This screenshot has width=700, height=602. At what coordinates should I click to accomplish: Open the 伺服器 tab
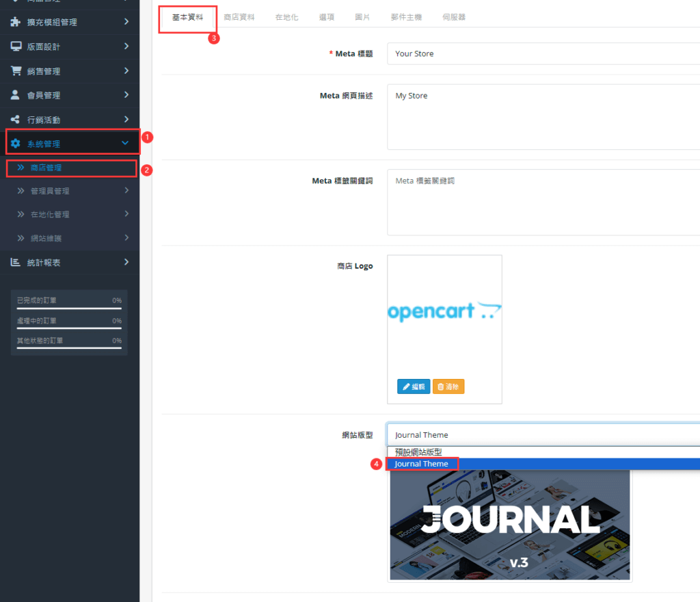[x=454, y=17]
